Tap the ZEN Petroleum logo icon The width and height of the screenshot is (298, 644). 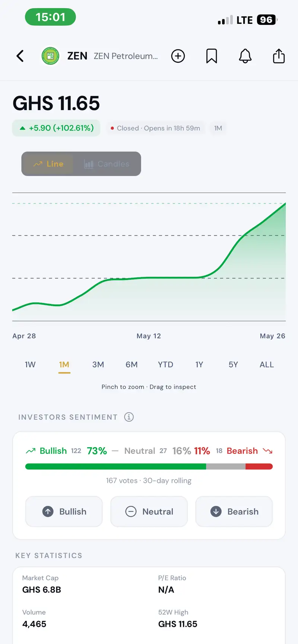point(50,56)
